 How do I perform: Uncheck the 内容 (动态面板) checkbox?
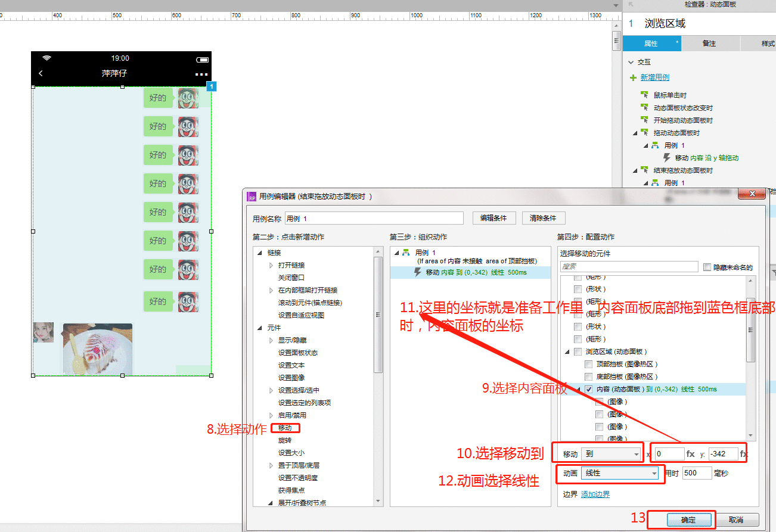(589, 389)
